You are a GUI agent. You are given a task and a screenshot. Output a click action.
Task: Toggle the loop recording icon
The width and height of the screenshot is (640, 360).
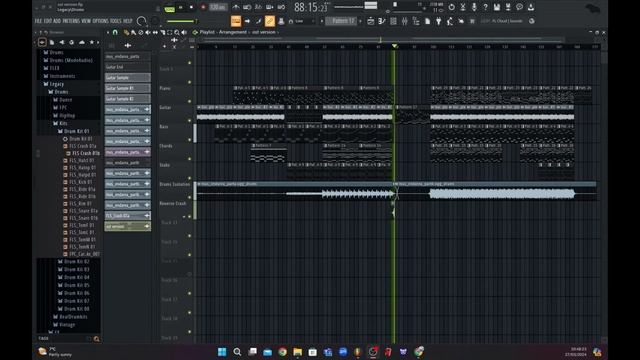coord(281,7)
